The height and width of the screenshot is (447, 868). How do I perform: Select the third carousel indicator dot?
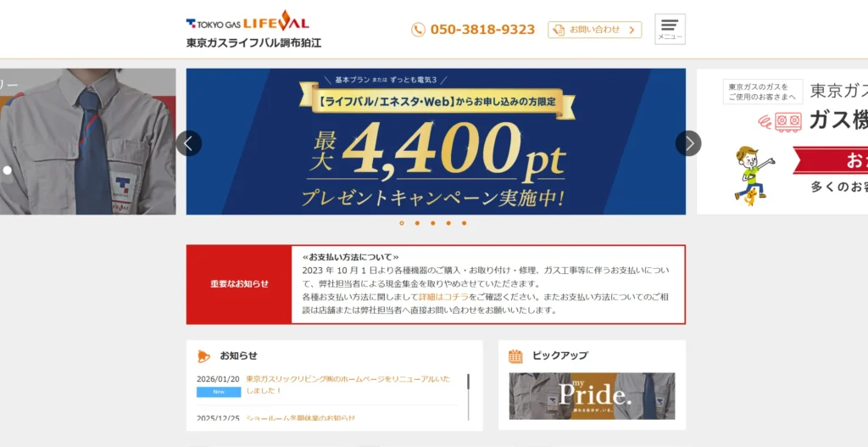click(433, 223)
